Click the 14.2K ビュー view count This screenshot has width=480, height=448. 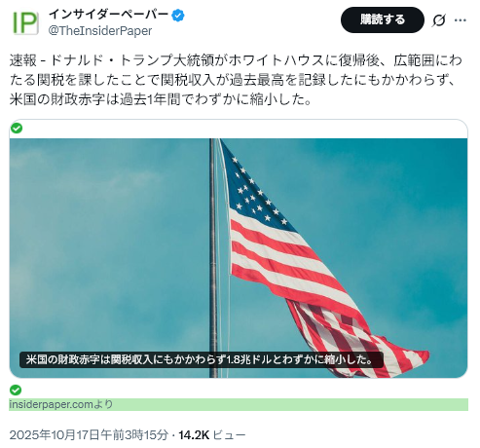[x=212, y=434]
